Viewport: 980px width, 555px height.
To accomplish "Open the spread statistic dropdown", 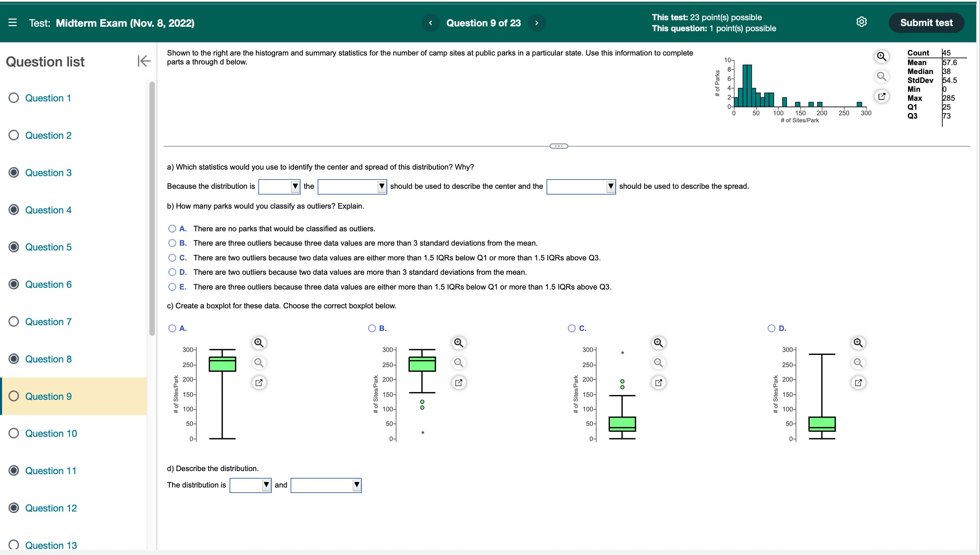I will click(580, 186).
